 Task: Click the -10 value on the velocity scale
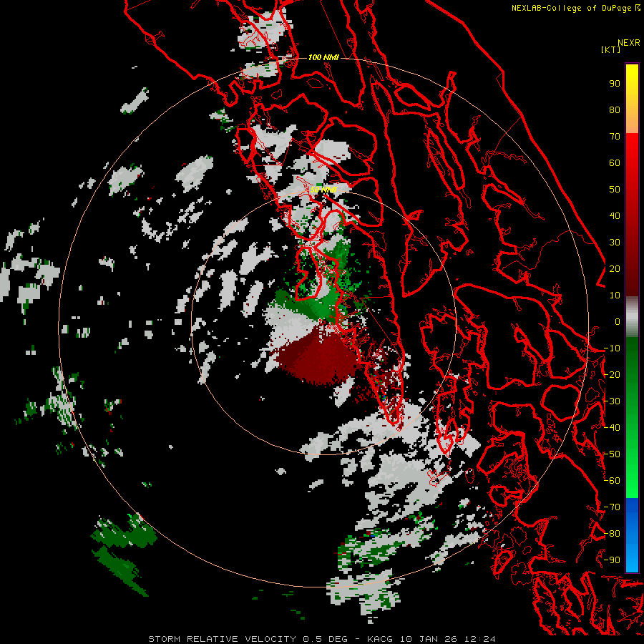[612, 348]
